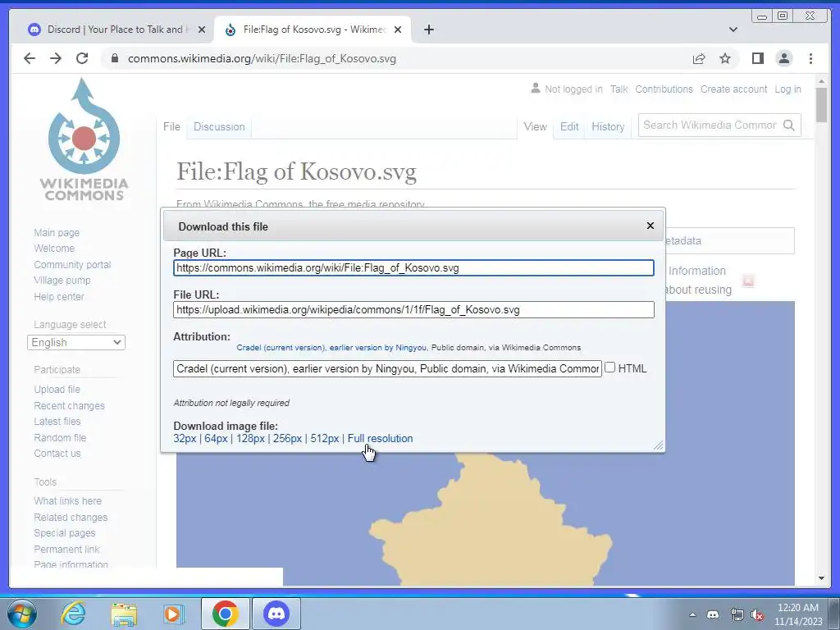This screenshot has width=840, height=630.
Task: Toggle the HTML attribution checkbox
Action: pos(609,367)
